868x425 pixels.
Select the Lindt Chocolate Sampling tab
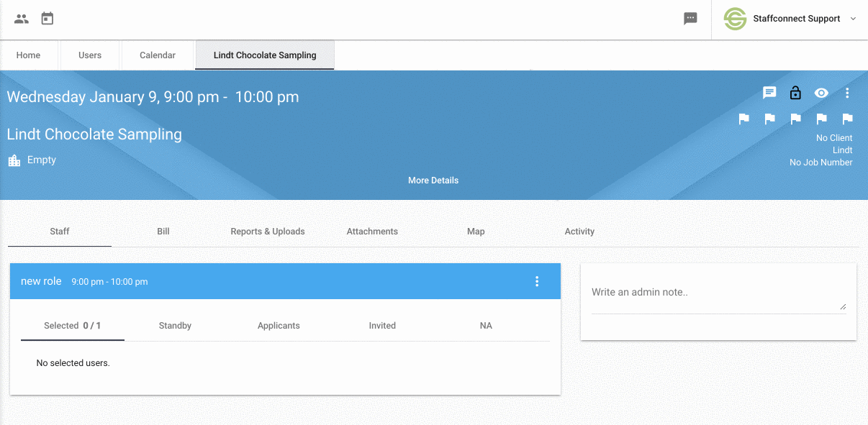click(265, 55)
